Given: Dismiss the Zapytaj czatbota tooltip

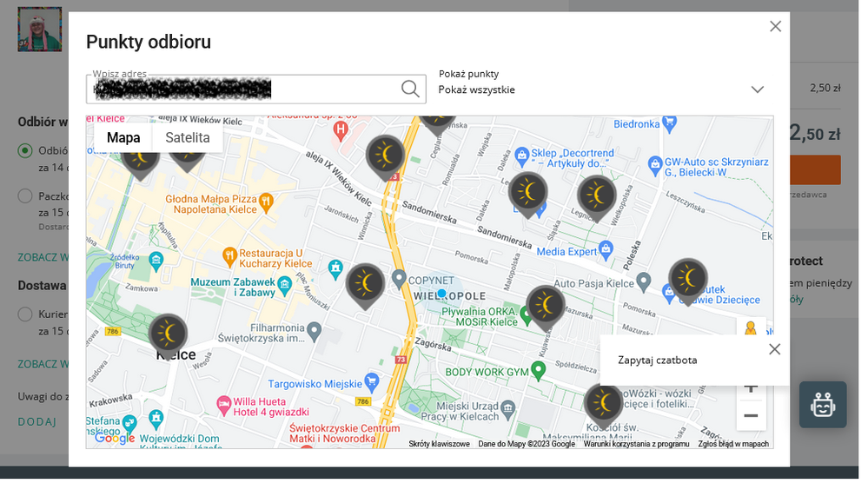Looking at the screenshot, I should click(x=774, y=349).
